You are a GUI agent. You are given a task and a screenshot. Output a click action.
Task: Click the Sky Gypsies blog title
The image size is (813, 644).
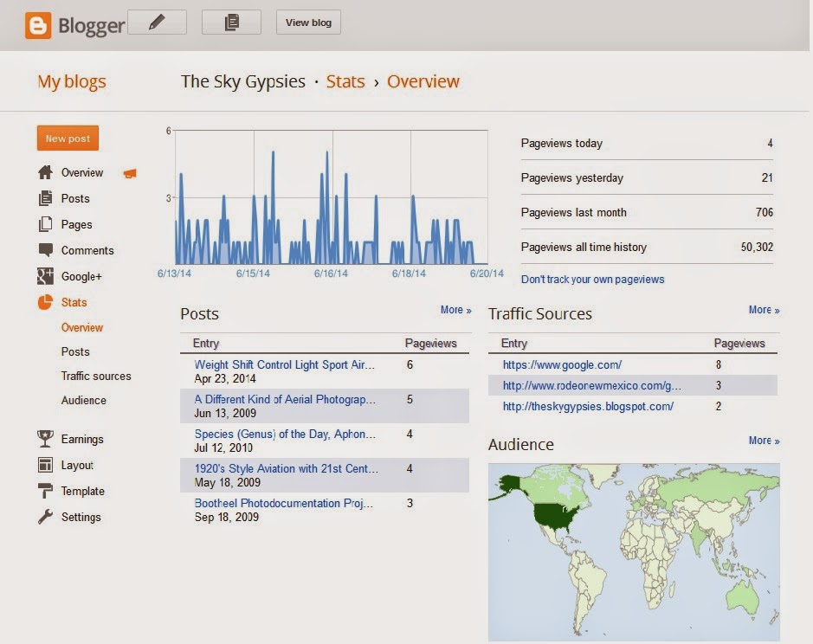point(243,81)
